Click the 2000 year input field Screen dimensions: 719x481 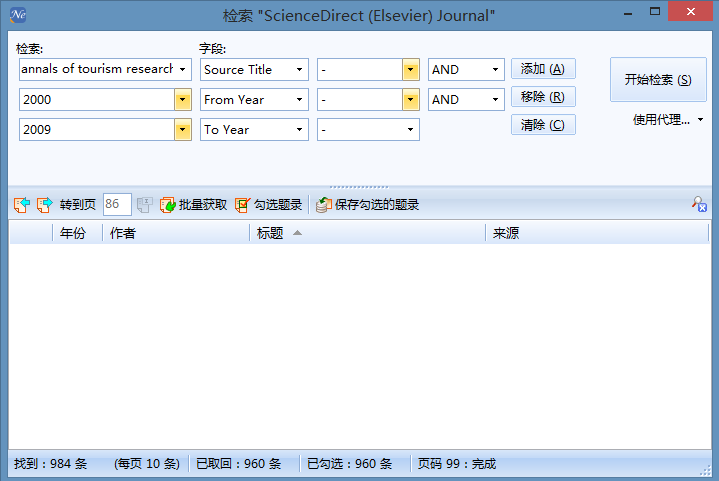[x=97, y=100]
